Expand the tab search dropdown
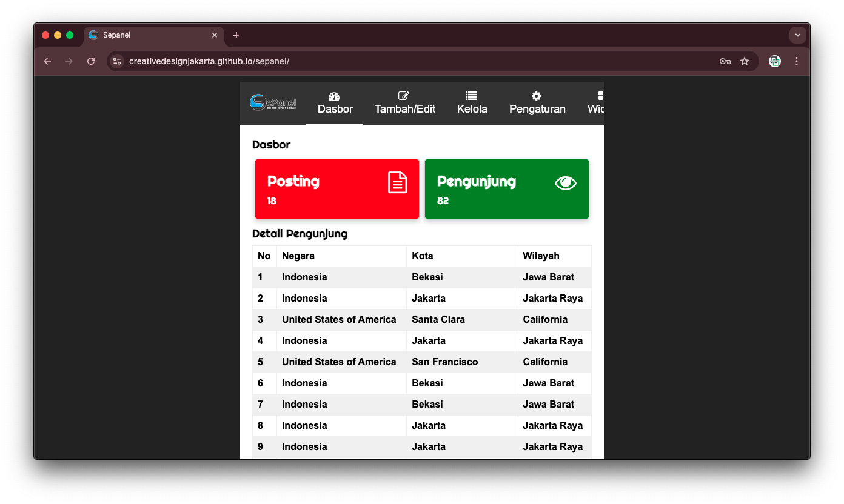 (x=798, y=35)
